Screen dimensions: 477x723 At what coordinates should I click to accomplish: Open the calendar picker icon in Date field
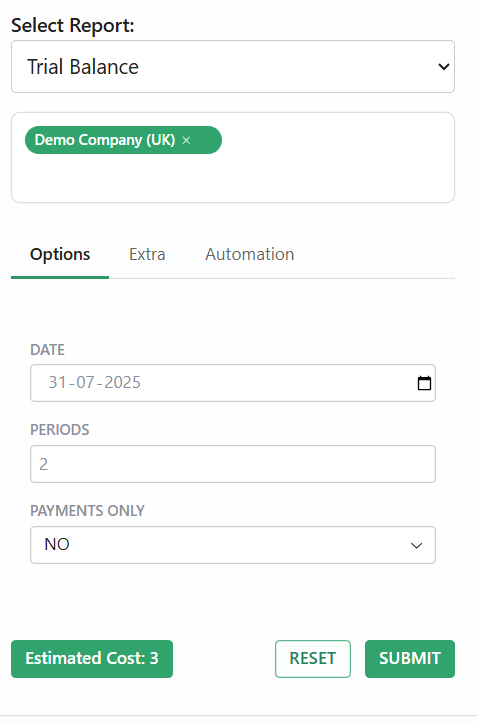pos(424,383)
